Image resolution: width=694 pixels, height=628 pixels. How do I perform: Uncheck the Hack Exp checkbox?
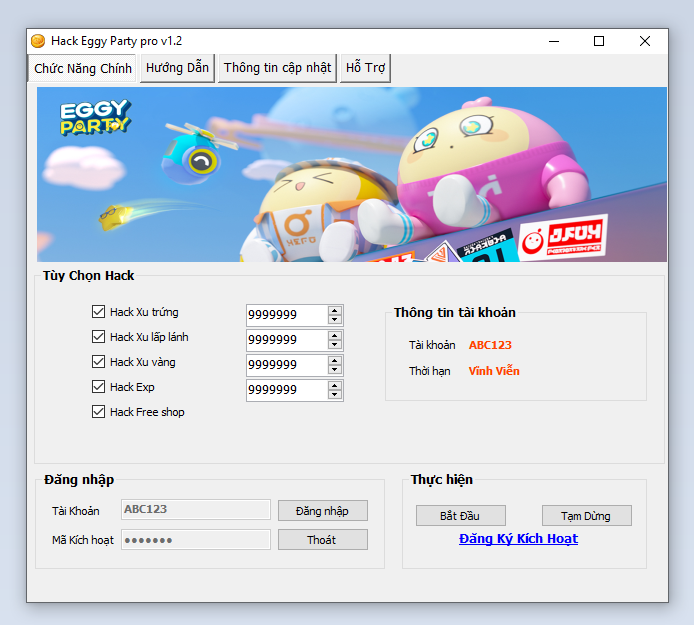(98, 387)
